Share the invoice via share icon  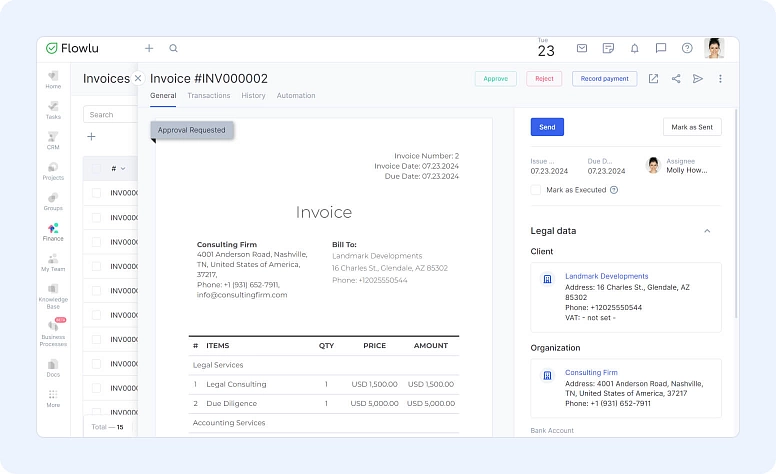676,79
